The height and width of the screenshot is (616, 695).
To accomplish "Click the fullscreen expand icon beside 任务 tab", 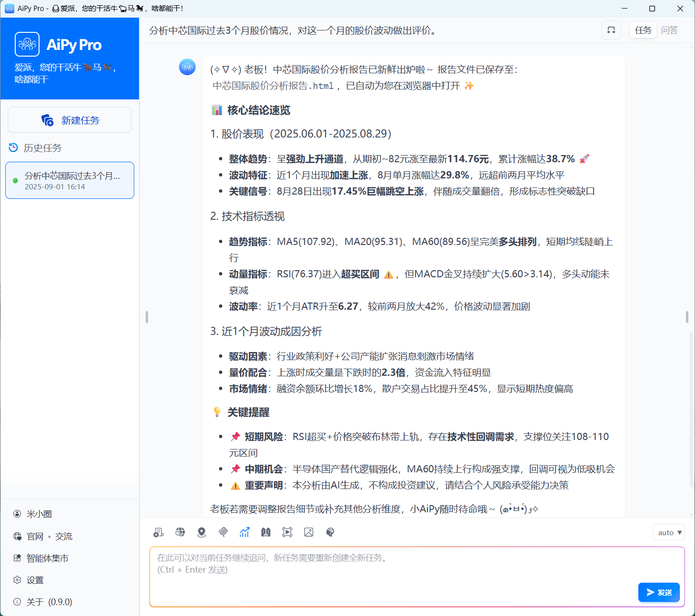I will [611, 30].
